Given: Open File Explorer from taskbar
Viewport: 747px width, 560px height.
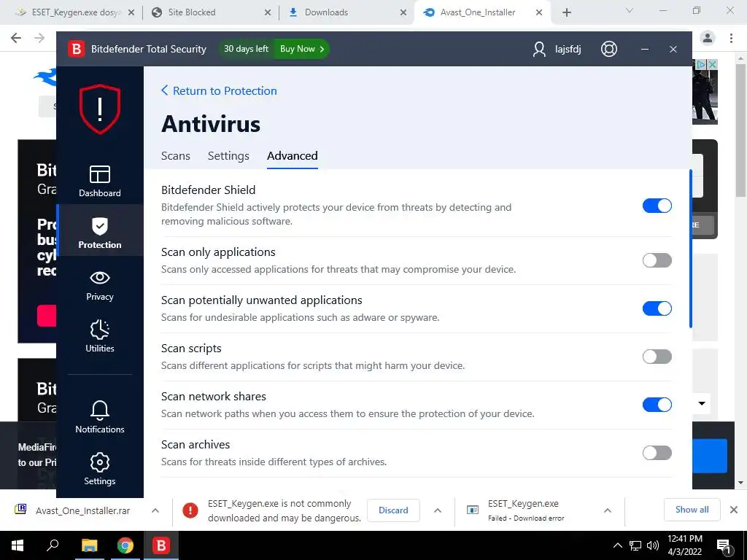Looking at the screenshot, I should [89, 545].
